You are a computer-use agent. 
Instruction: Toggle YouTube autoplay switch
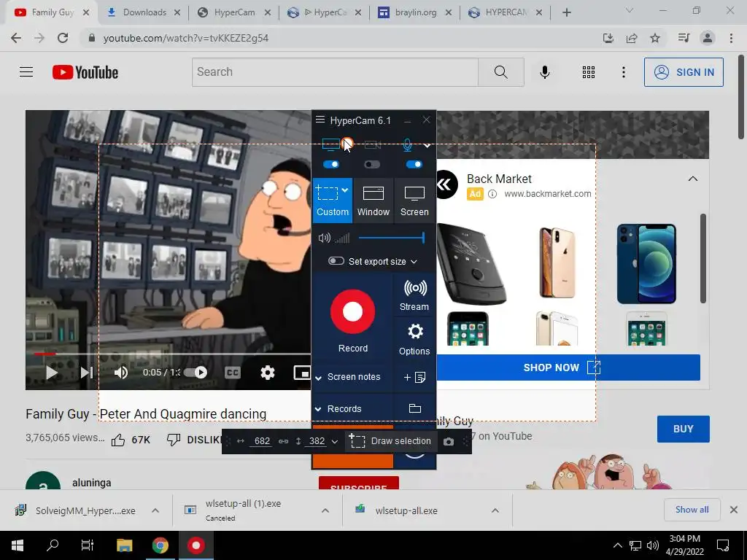196,373
